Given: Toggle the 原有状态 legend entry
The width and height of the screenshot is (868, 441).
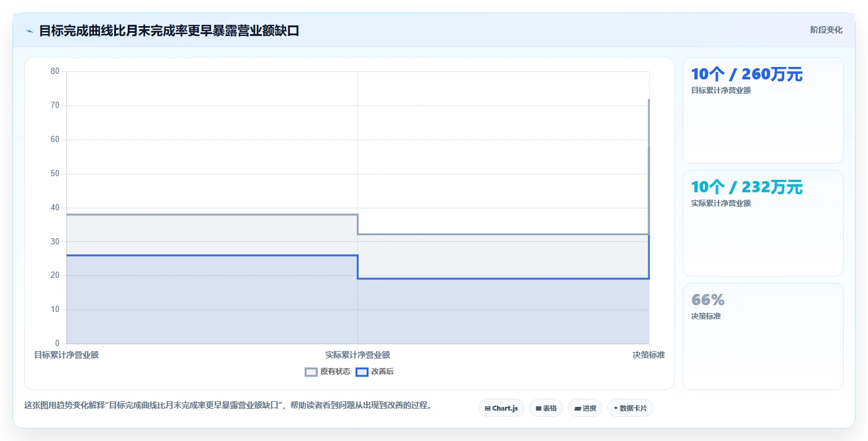Looking at the screenshot, I should coord(328,372).
